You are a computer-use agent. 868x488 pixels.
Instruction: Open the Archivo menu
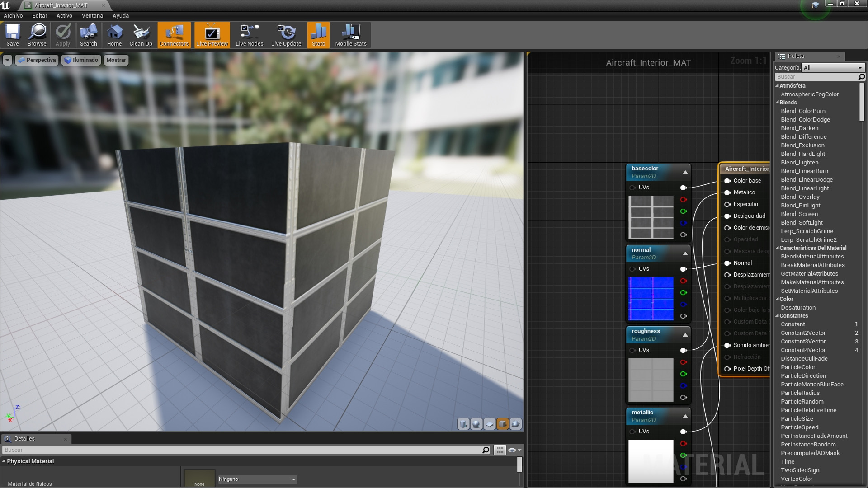coord(13,15)
